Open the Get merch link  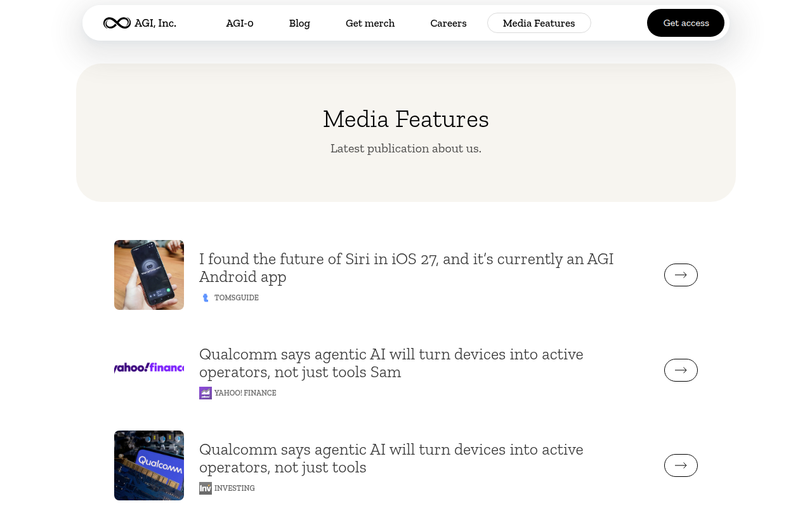click(x=370, y=23)
